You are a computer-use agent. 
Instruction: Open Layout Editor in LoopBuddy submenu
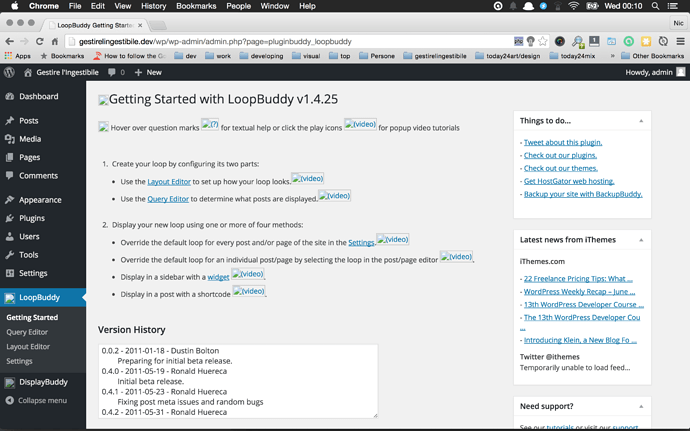coord(28,346)
